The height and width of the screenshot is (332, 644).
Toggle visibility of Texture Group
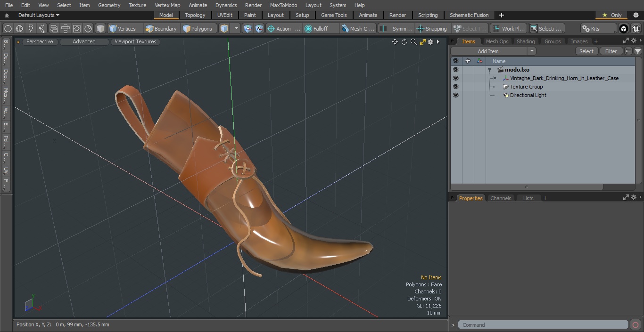455,87
